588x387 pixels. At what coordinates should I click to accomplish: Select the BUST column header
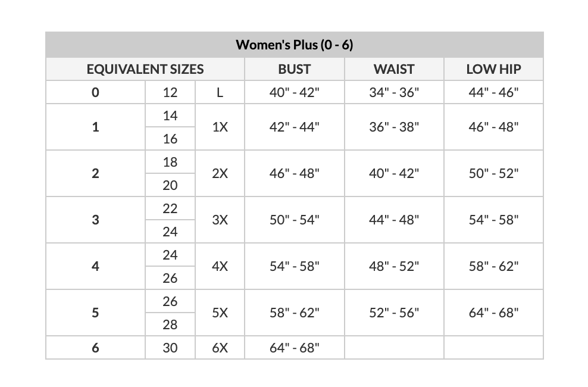(x=294, y=69)
